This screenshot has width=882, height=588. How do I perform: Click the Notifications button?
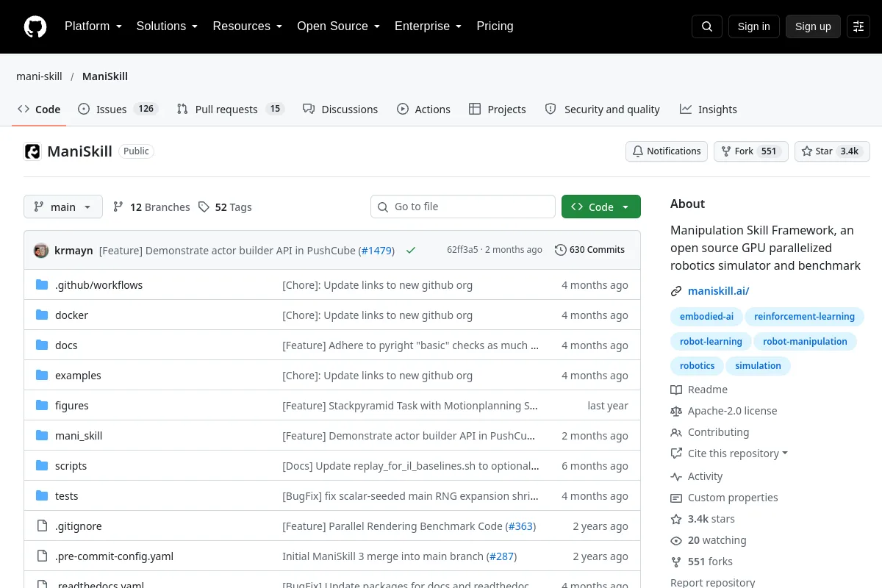tap(667, 151)
